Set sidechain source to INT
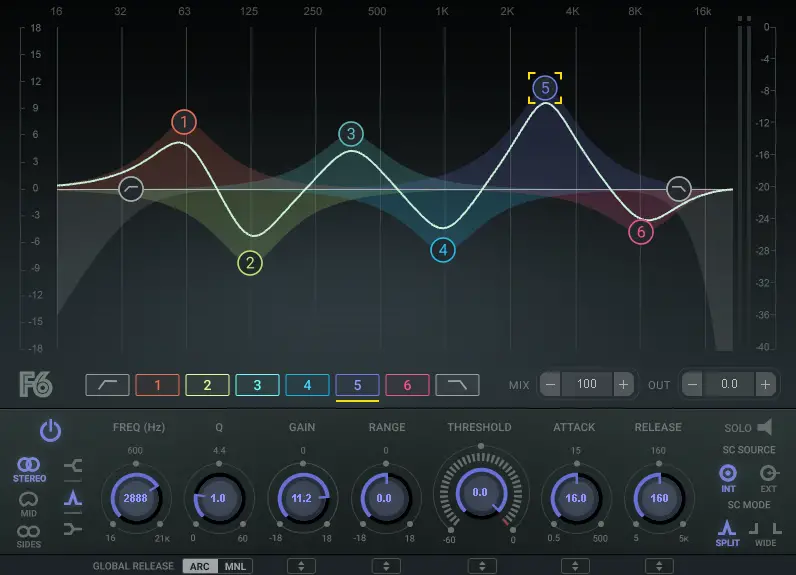The height and width of the screenshot is (575, 796). pos(728,478)
